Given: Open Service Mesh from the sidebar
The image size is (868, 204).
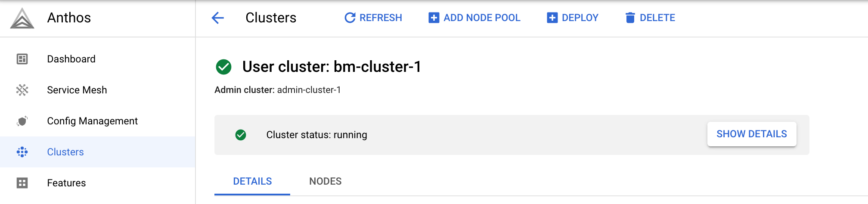Looking at the screenshot, I should (x=77, y=90).
